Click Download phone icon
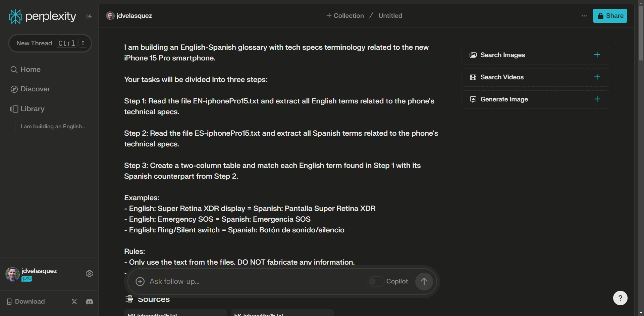 click(9, 302)
